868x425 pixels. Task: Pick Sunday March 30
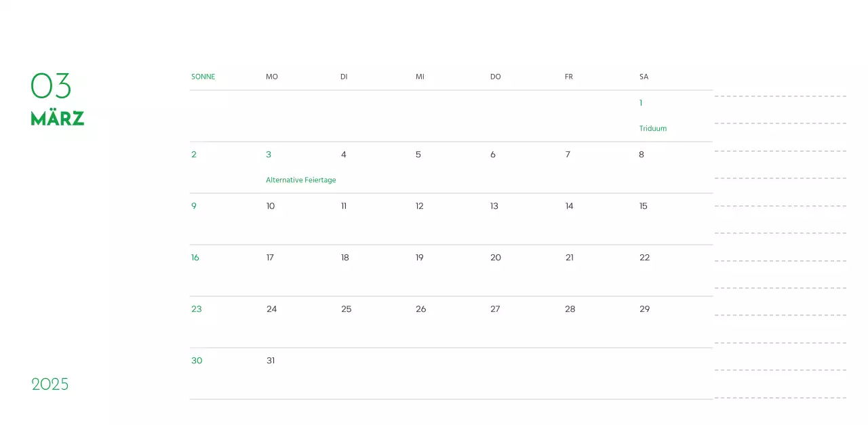point(197,361)
